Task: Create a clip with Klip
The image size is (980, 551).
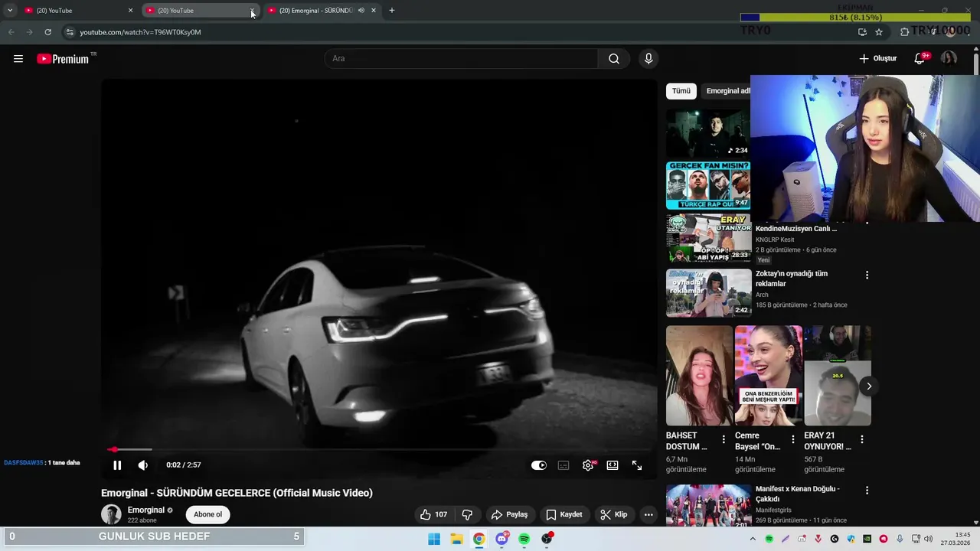Action: point(614,515)
